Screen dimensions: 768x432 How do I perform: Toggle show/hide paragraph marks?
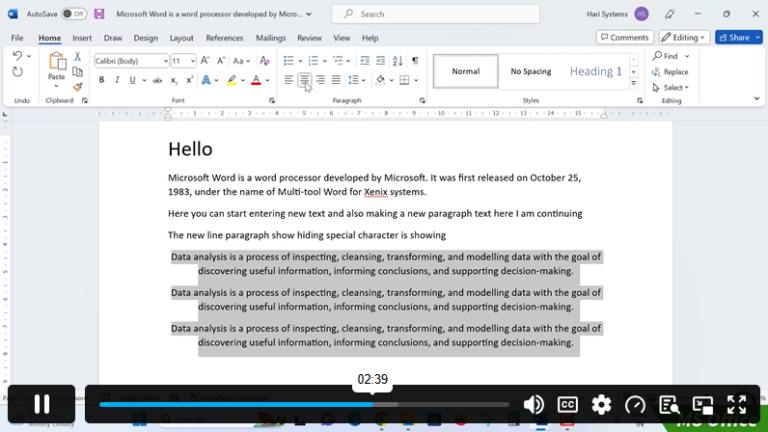coord(415,61)
